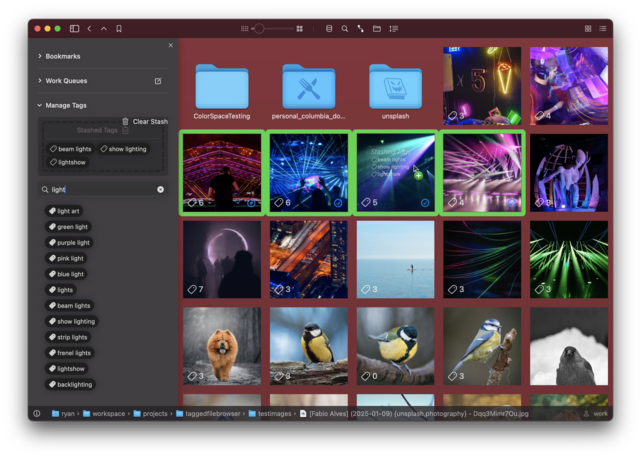This screenshot has height=458, width=641.
Task: Click the Fabio Alves file name in path
Action: click(x=414, y=413)
